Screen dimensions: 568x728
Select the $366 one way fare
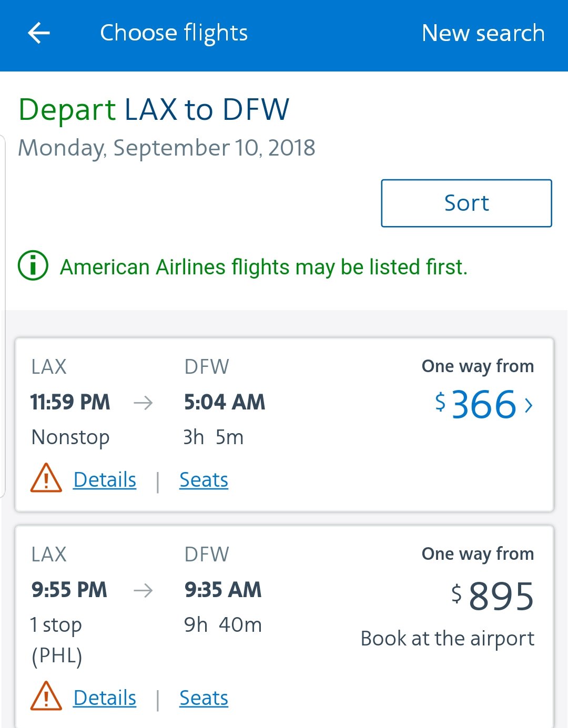[484, 404]
